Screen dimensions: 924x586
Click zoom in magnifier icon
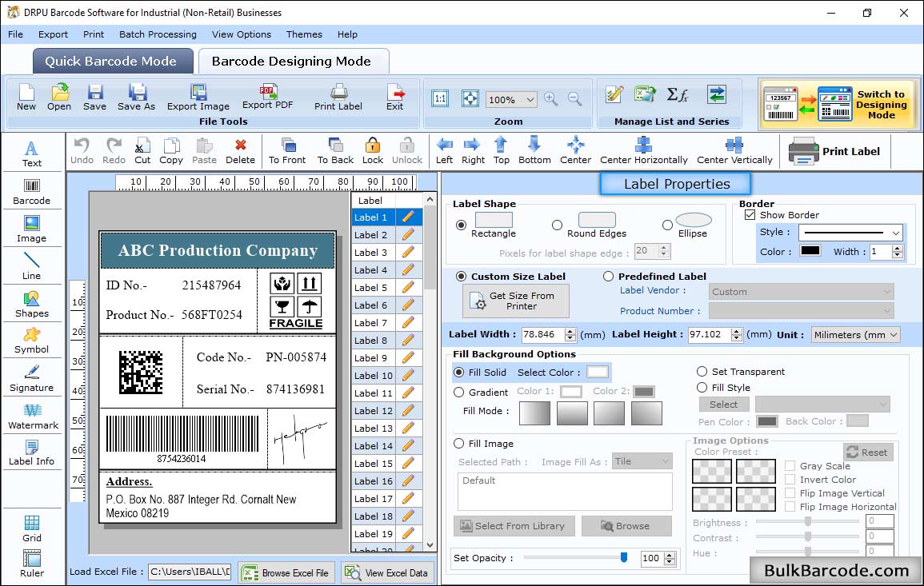(x=551, y=99)
